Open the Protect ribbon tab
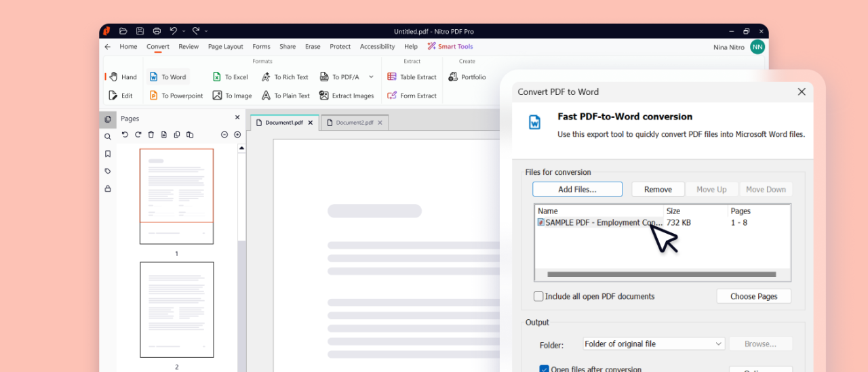Screen dimensions: 868x372 (x=340, y=47)
